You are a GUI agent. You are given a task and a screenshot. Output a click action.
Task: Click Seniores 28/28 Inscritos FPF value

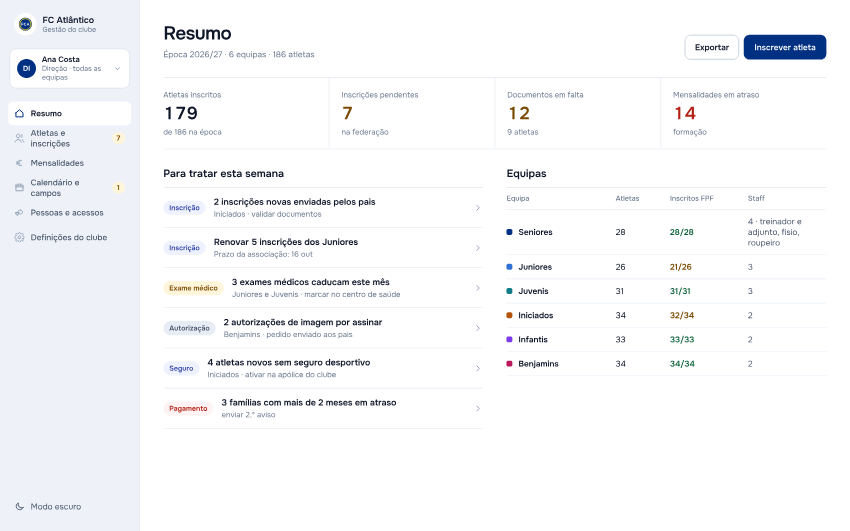click(681, 232)
